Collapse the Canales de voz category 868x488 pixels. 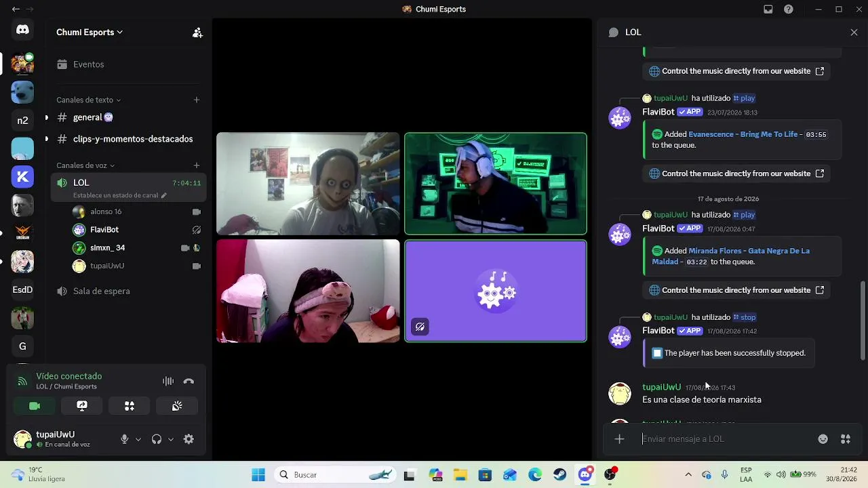[x=85, y=165]
